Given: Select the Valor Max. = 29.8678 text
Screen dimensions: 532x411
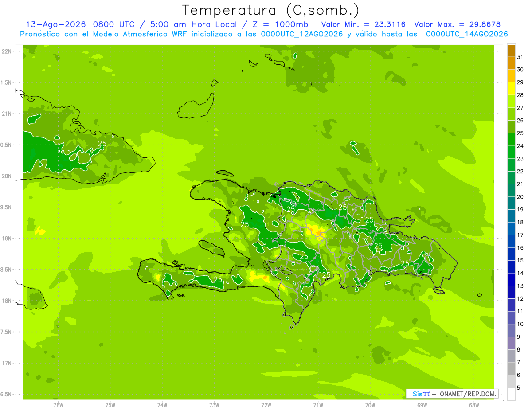Looking at the screenshot, I should pos(457,24).
